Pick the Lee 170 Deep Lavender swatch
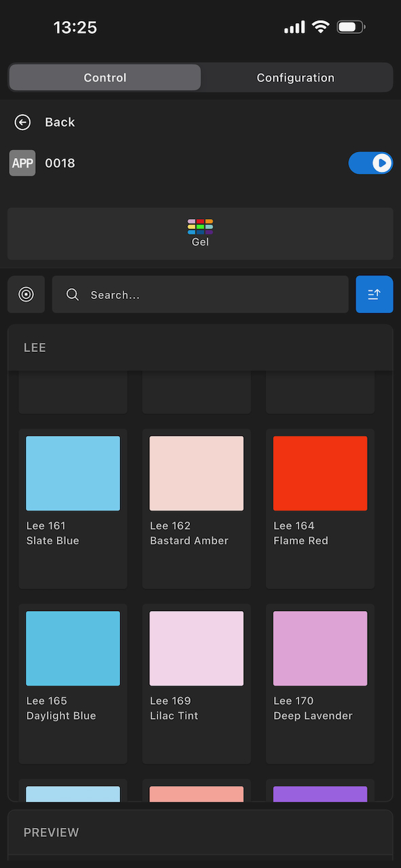Viewport: 401px width, 868px height. pos(320,648)
